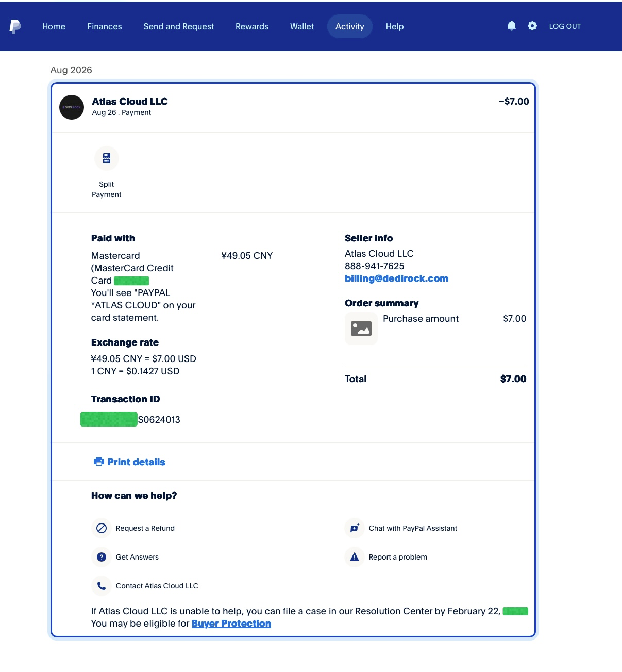The width and height of the screenshot is (622, 672).
Task: Select the Activity tab
Action: (350, 26)
